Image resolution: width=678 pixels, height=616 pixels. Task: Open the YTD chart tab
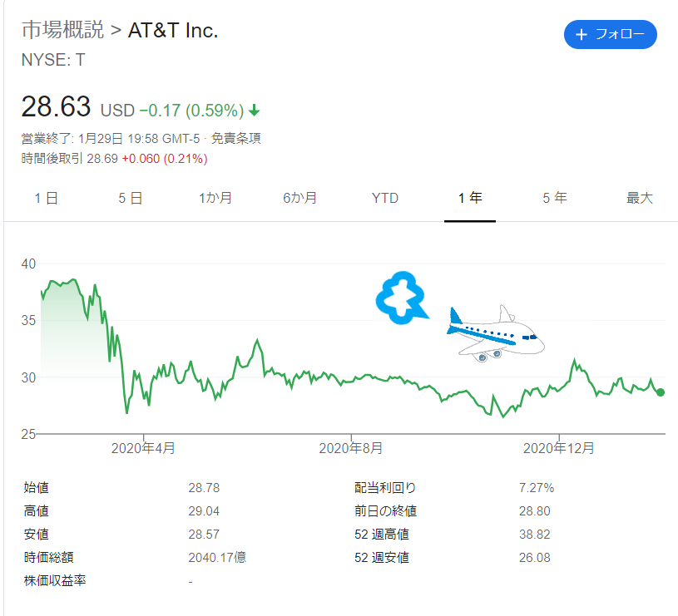click(x=385, y=199)
